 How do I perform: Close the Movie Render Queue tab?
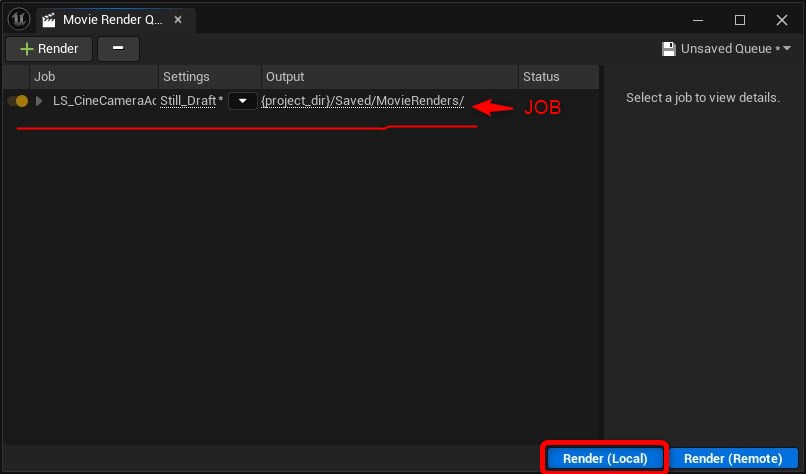pyautogui.click(x=178, y=20)
